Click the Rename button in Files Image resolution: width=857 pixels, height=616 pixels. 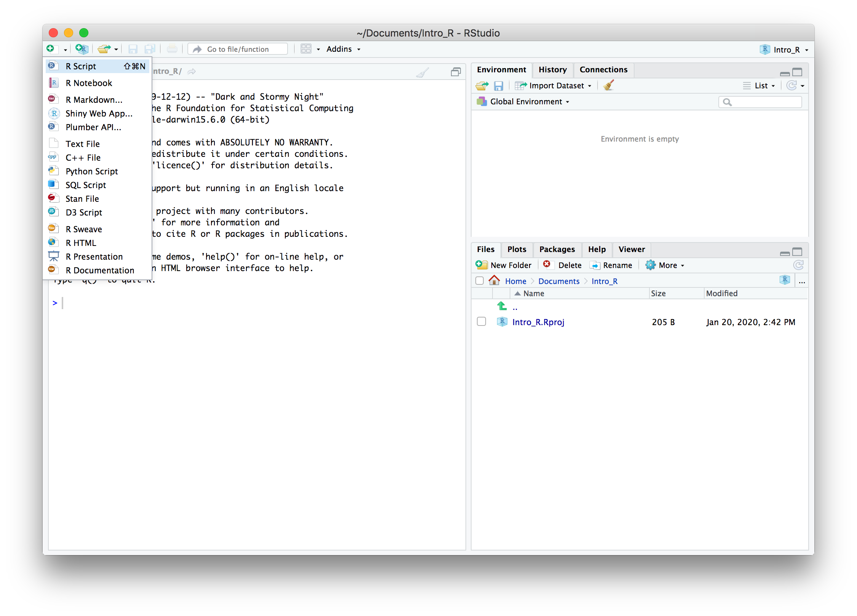611,265
